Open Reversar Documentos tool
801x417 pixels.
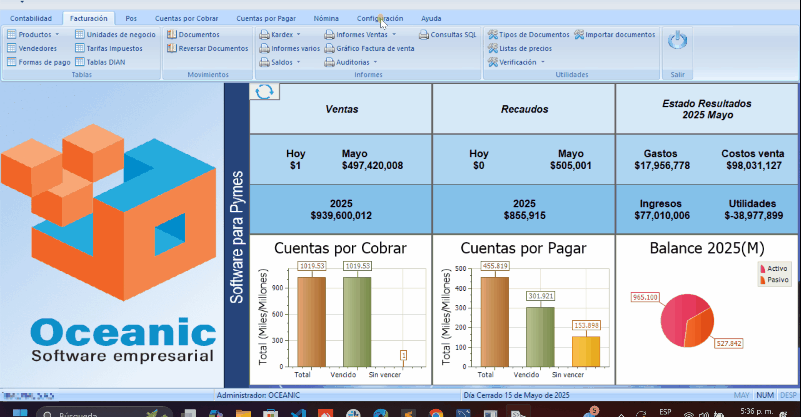click(x=207, y=48)
